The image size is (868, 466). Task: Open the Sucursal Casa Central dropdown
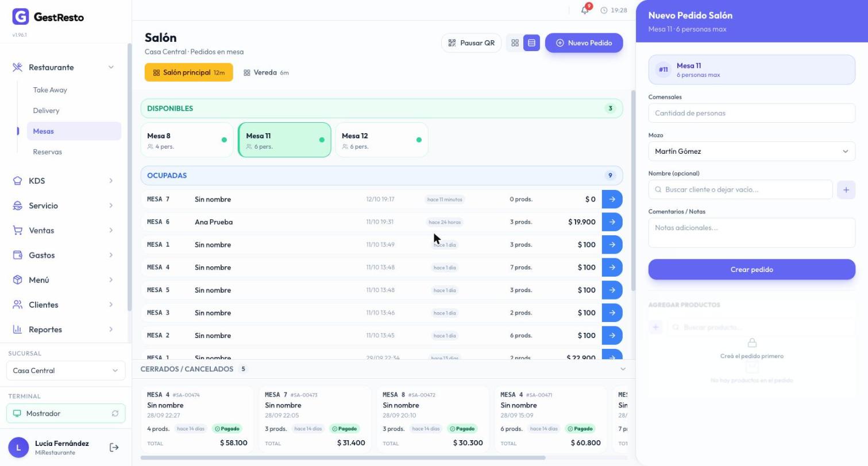(66, 371)
